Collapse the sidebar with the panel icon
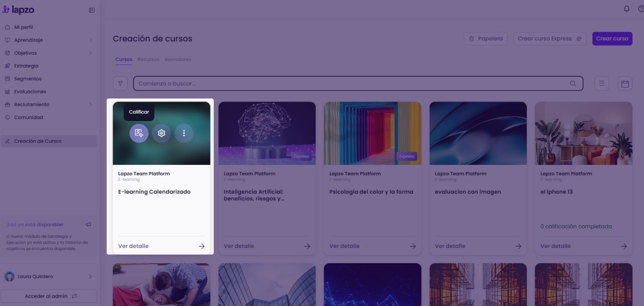Image resolution: width=644 pixels, height=306 pixels. coord(92,10)
